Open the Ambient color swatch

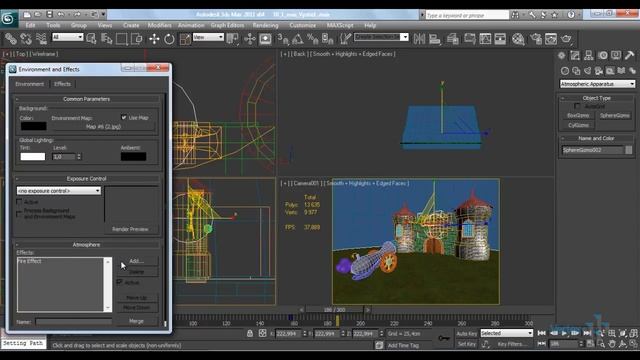coord(133,156)
